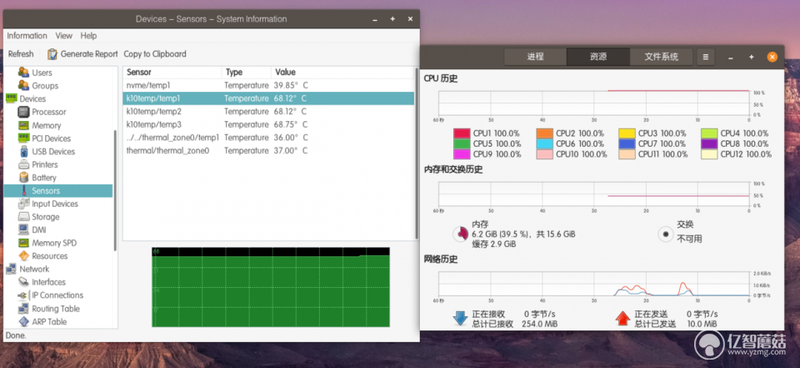
Task: Switch to the 文件系统 tab
Action: [x=661, y=57]
